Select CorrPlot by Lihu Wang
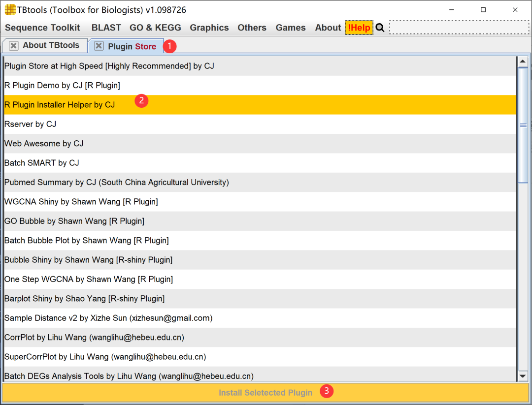 (260, 338)
